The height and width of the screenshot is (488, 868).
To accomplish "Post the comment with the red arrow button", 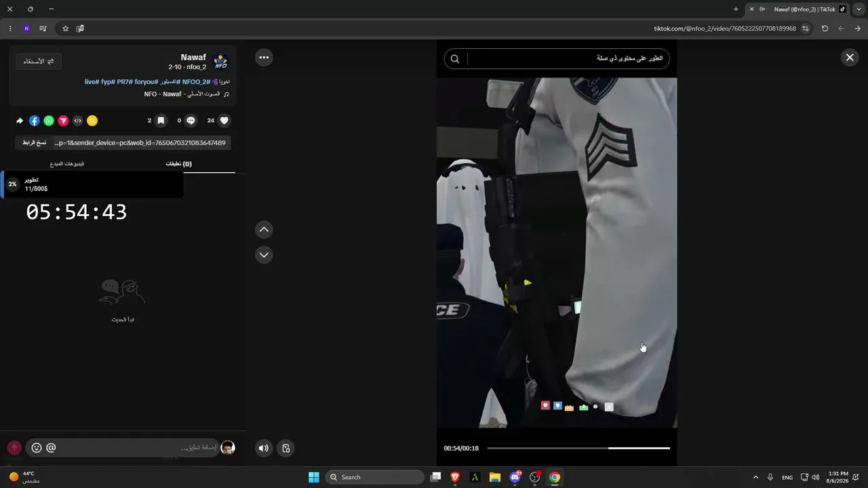I will click(x=14, y=448).
